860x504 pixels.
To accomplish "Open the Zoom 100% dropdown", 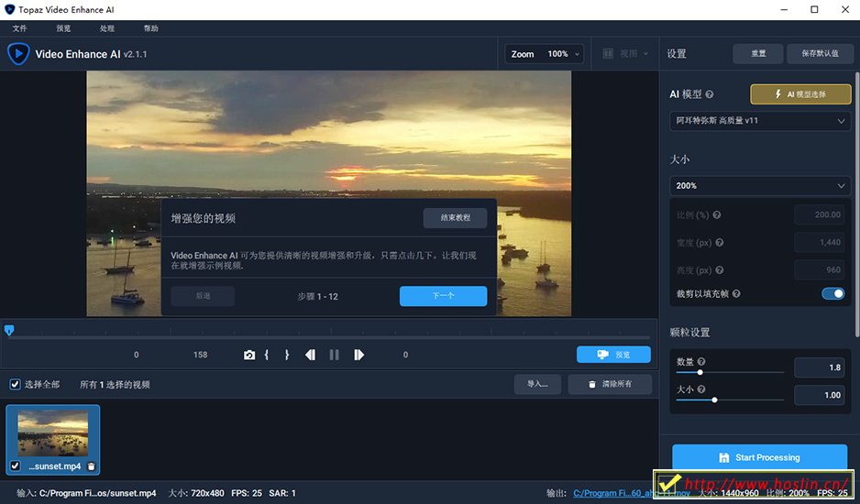I will [x=544, y=54].
